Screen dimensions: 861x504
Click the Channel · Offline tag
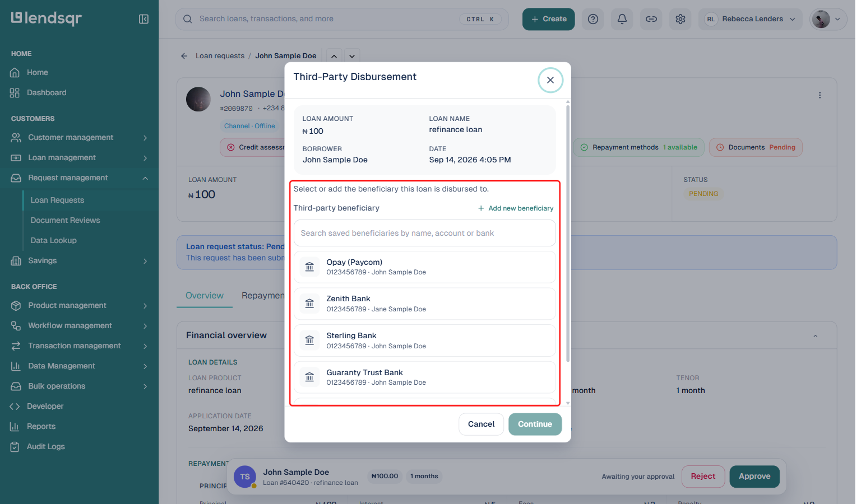(249, 126)
